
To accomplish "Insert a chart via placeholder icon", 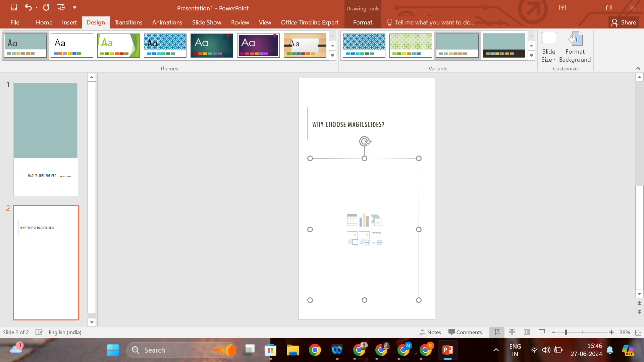I will click(x=364, y=220).
